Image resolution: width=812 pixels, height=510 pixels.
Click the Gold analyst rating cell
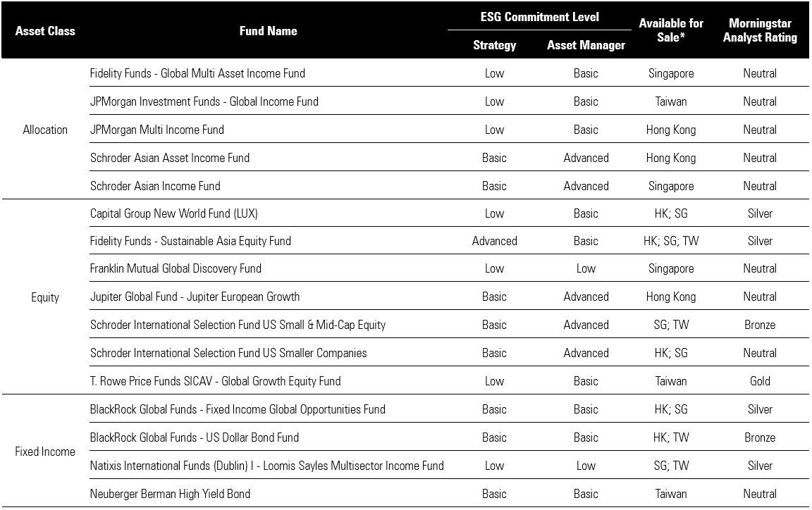coord(760,381)
